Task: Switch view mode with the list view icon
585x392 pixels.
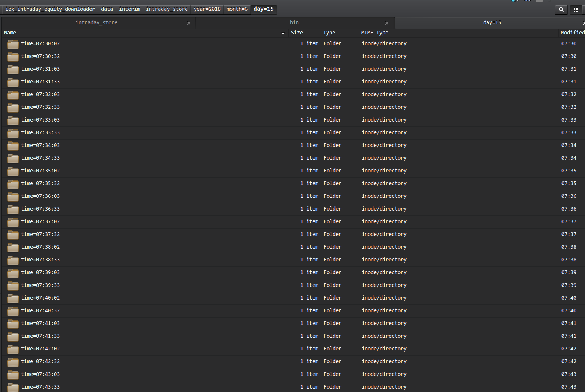Action: (x=576, y=10)
